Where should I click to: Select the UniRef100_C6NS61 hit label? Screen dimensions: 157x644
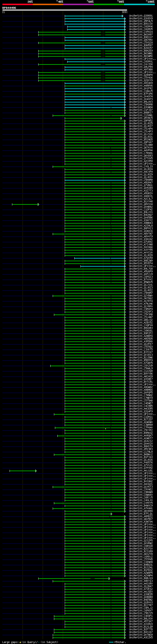(x=141, y=331)
